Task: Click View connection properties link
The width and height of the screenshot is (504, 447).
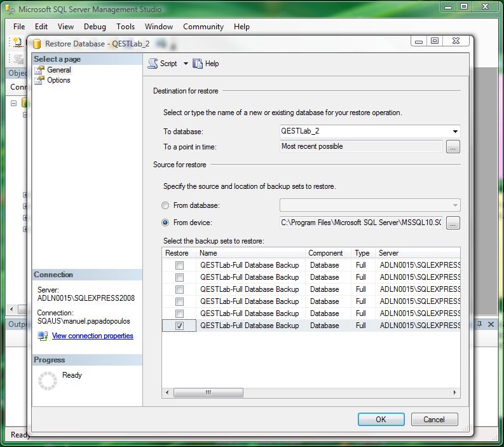Action: (92, 336)
